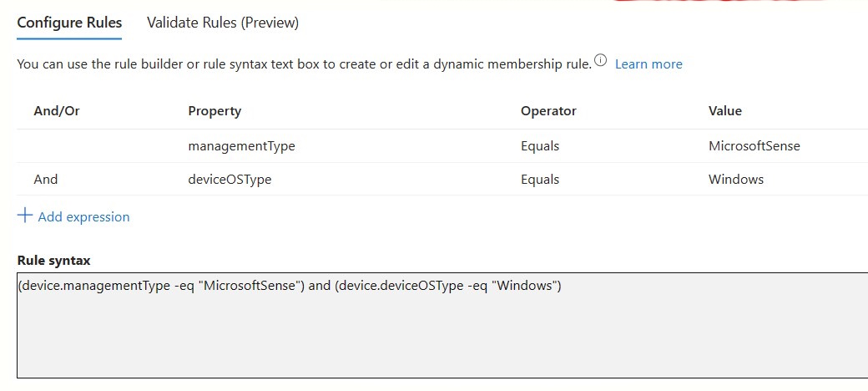This screenshot has height=391, width=868.
Task: Expand the Equals operator for managementType row
Action: click(540, 146)
